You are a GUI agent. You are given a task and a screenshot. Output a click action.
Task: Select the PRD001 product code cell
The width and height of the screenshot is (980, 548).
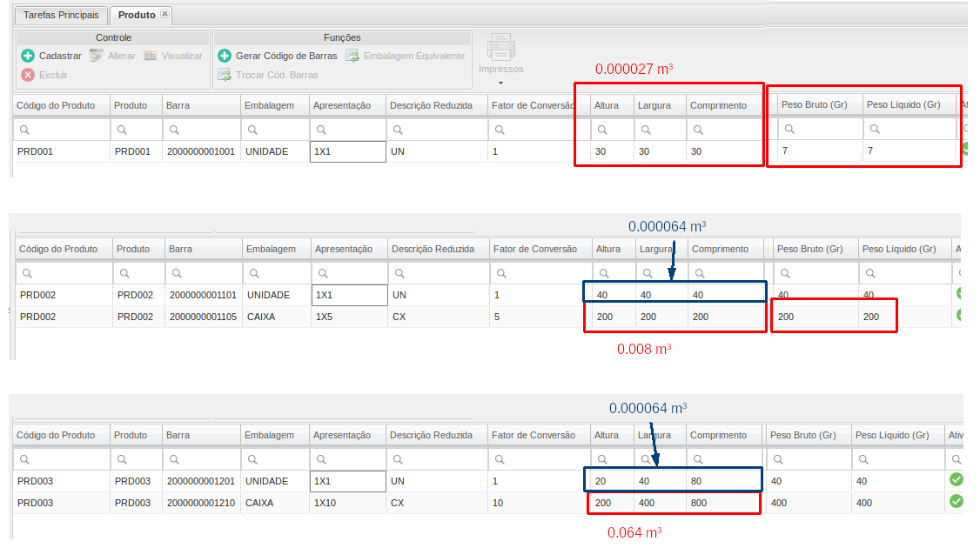pos(61,151)
